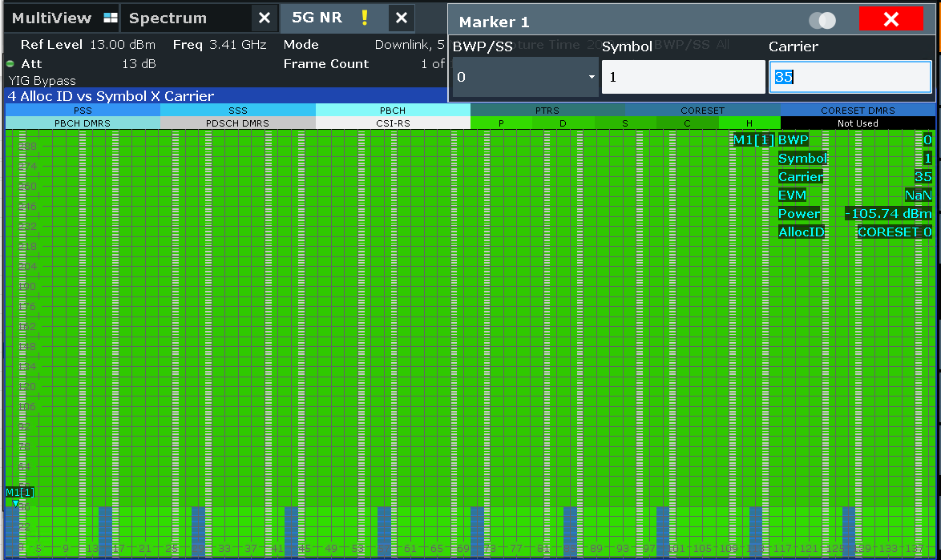
Task: Toggle the Marker 1 on/off switch
Action: click(x=822, y=20)
